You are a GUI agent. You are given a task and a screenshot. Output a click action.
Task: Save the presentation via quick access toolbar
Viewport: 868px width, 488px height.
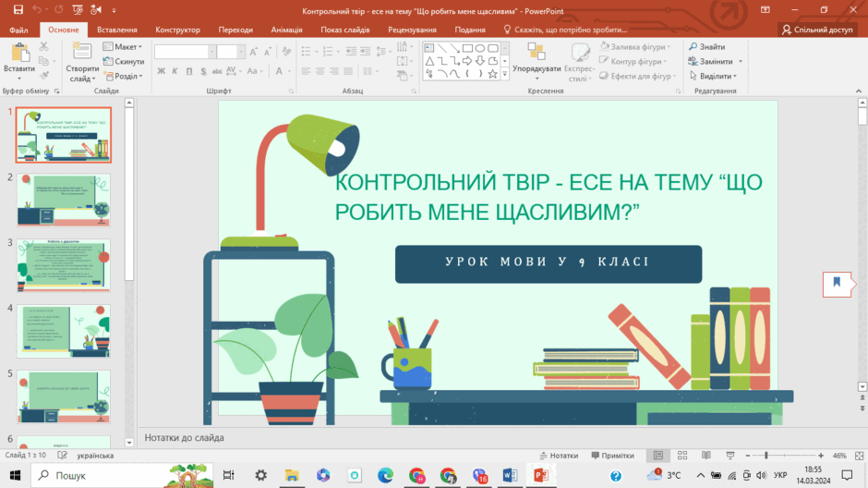(18, 9)
